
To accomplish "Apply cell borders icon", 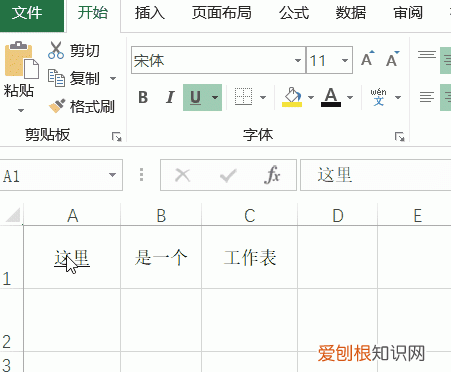I will pyautogui.click(x=243, y=97).
